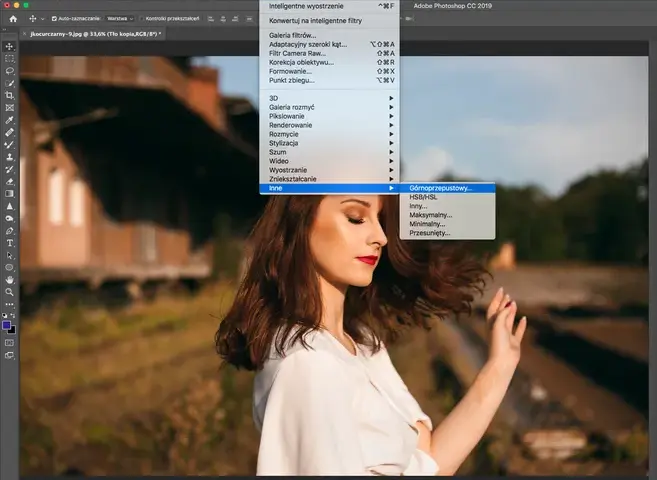Select the Path Selection arrow tool
Viewport: 657px width, 480px height.
click(x=9, y=255)
